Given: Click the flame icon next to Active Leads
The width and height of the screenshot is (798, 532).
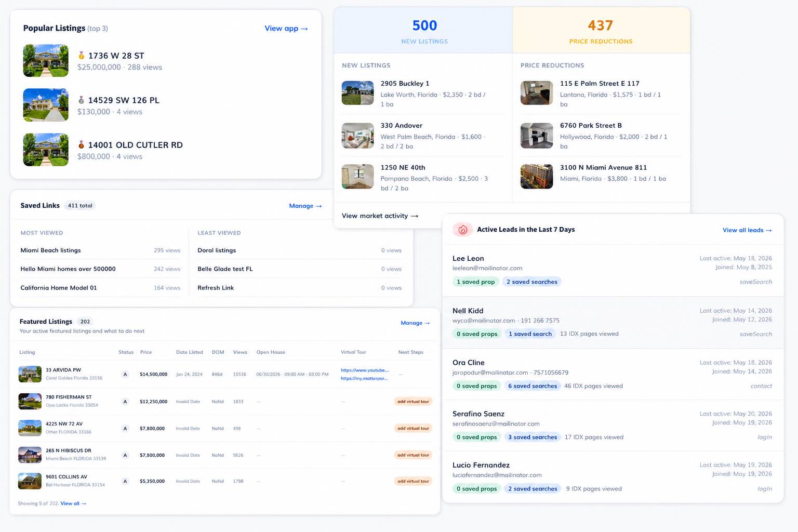Looking at the screenshot, I should click(x=462, y=230).
